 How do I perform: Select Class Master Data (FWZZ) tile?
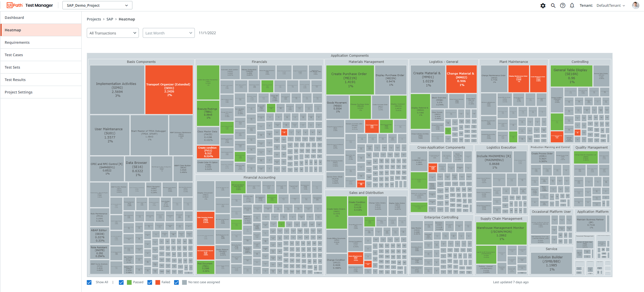click(208, 136)
